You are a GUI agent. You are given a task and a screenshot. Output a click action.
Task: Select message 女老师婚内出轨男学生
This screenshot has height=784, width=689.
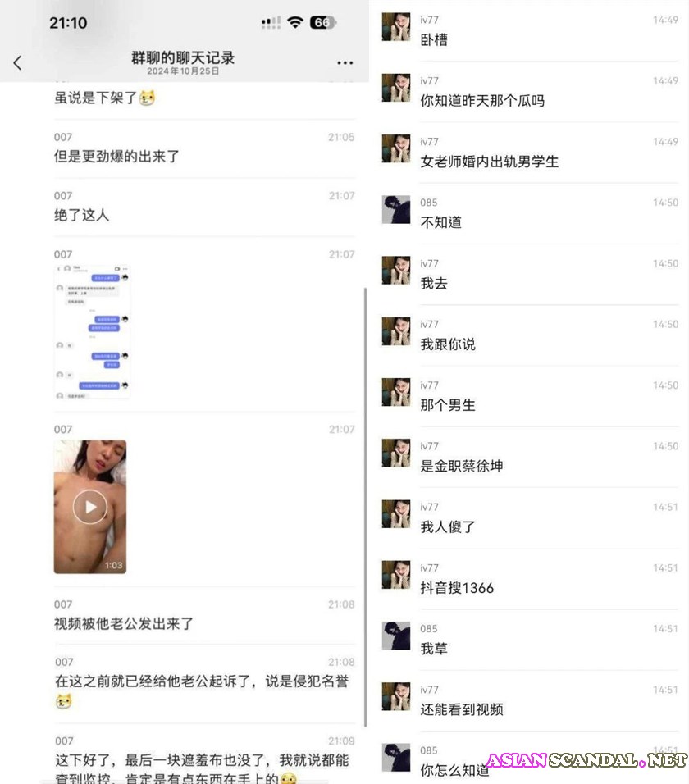point(490,162)
